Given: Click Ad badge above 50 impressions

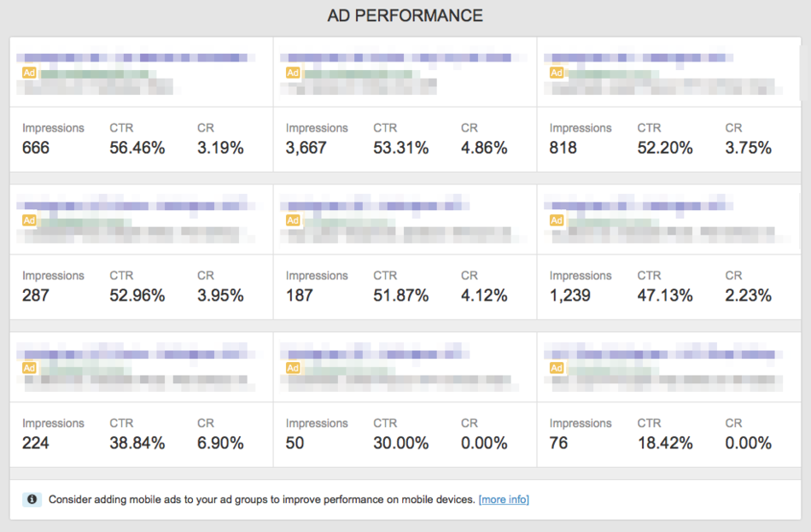Looking at the screenshot, I should (x=293, y=368).
